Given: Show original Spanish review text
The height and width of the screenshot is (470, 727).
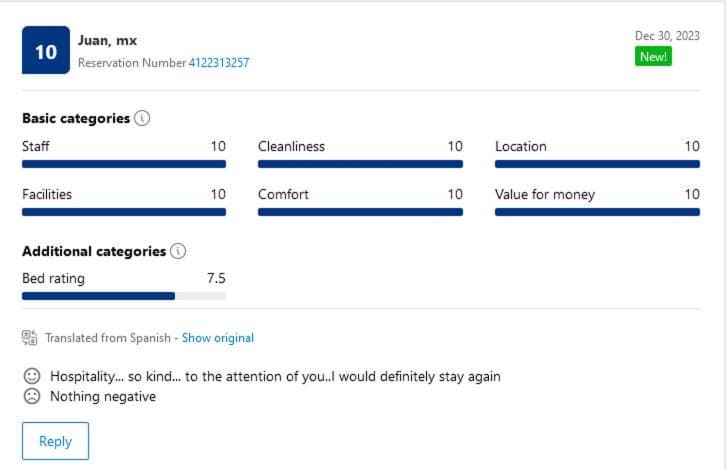Looking at the screenshot, I should coord(218,338).
